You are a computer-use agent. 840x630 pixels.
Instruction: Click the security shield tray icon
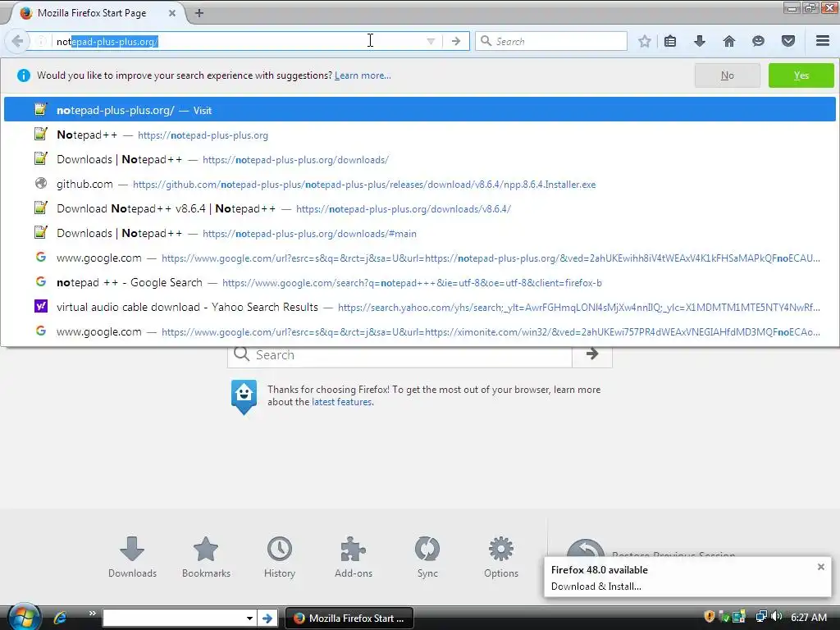pos(710,617)
